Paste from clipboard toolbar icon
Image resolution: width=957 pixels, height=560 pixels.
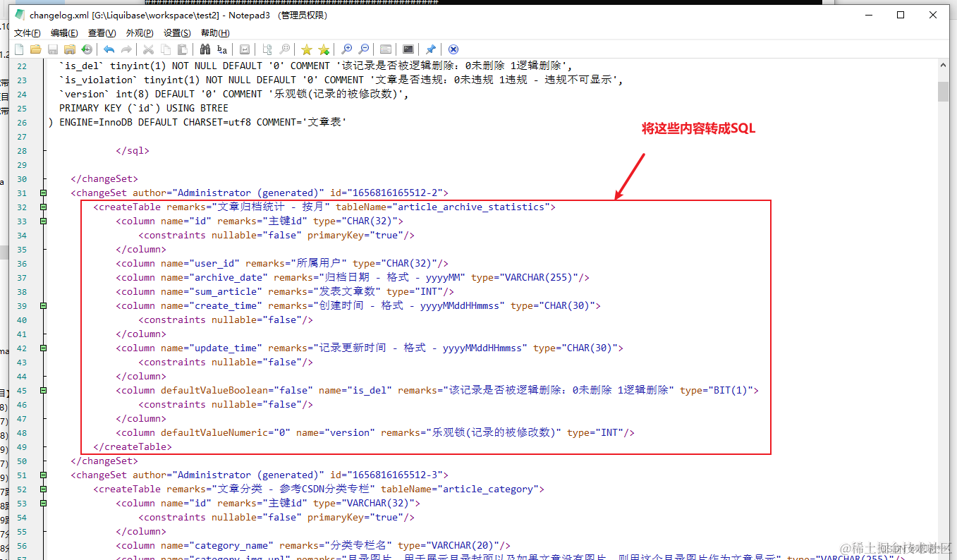[x=183, y=49]
